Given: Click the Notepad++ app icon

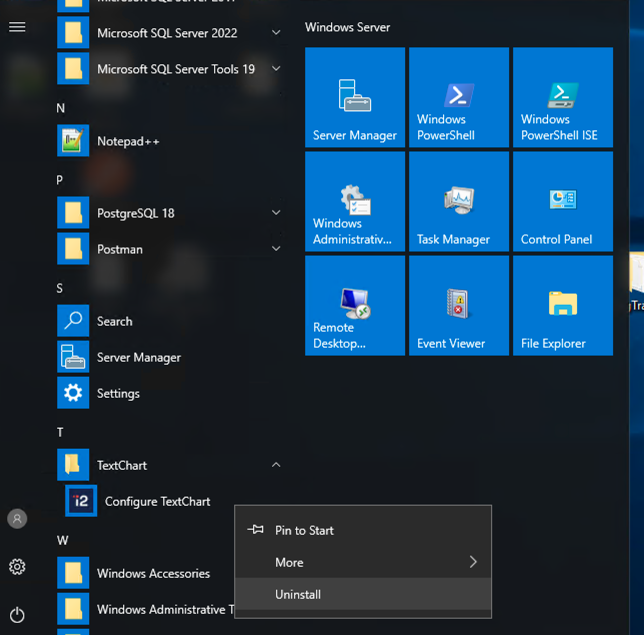Looking at the screenshot, I should click(x=73, y=141).
